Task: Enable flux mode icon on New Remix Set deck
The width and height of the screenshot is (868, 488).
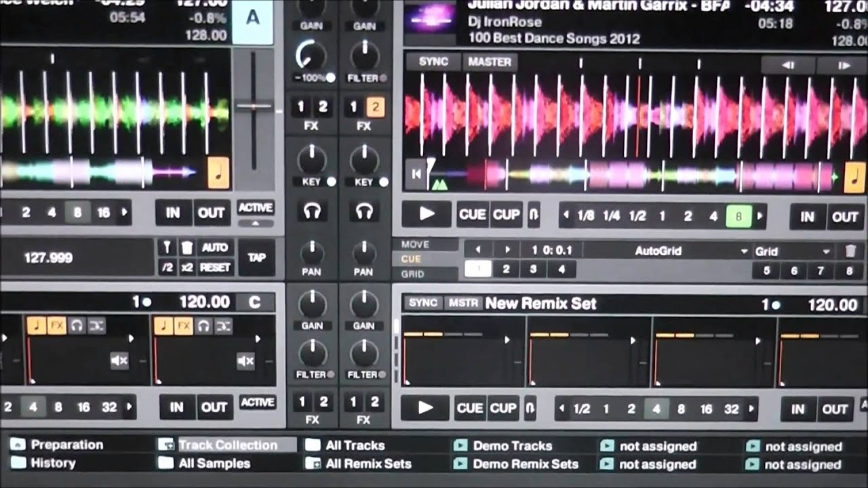Action: pos(530,408)
